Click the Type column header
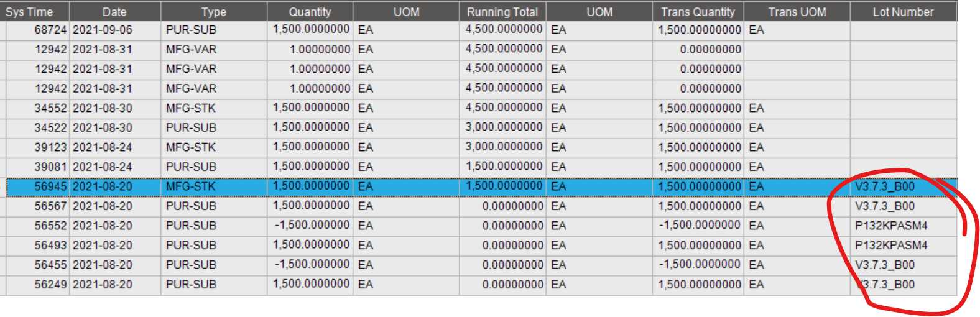The width and height of the screenshot is (980, 317). tap(214, 11)
